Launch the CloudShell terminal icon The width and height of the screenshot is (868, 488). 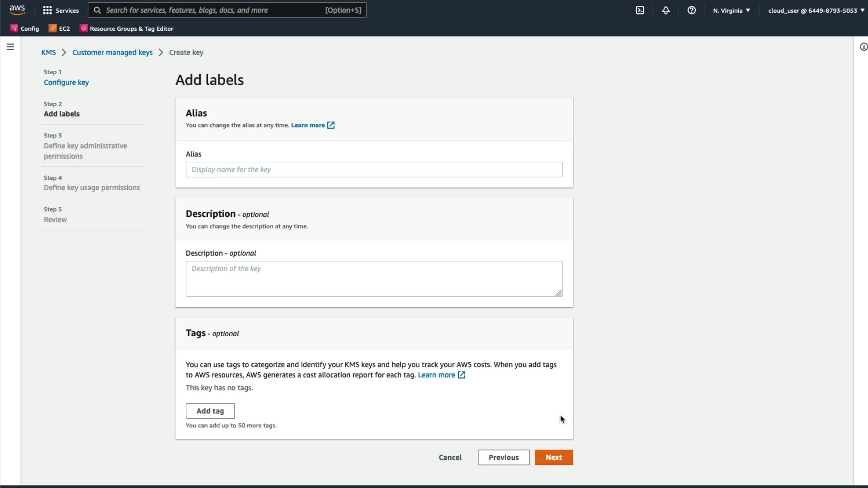tap(640, 10)
